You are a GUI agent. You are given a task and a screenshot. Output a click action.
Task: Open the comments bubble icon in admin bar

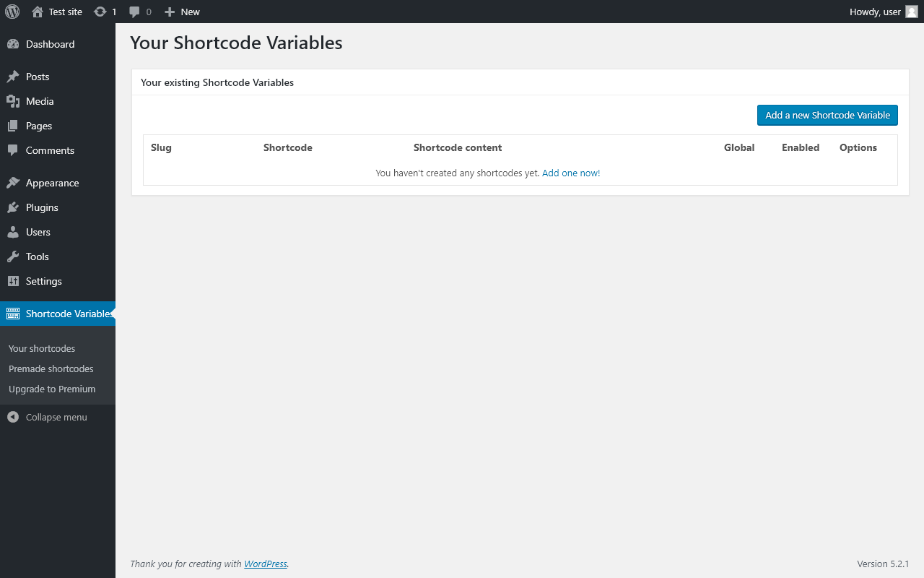point(134,12)
